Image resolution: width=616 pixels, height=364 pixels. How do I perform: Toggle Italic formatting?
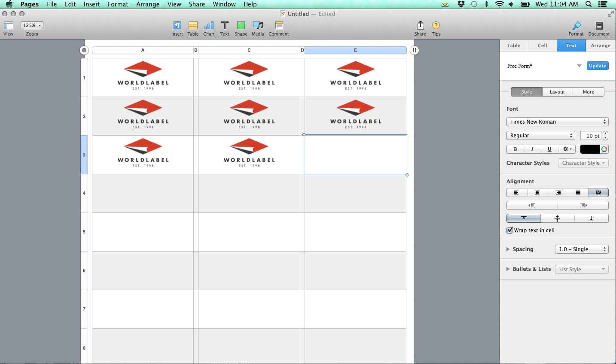coord(532,149)
